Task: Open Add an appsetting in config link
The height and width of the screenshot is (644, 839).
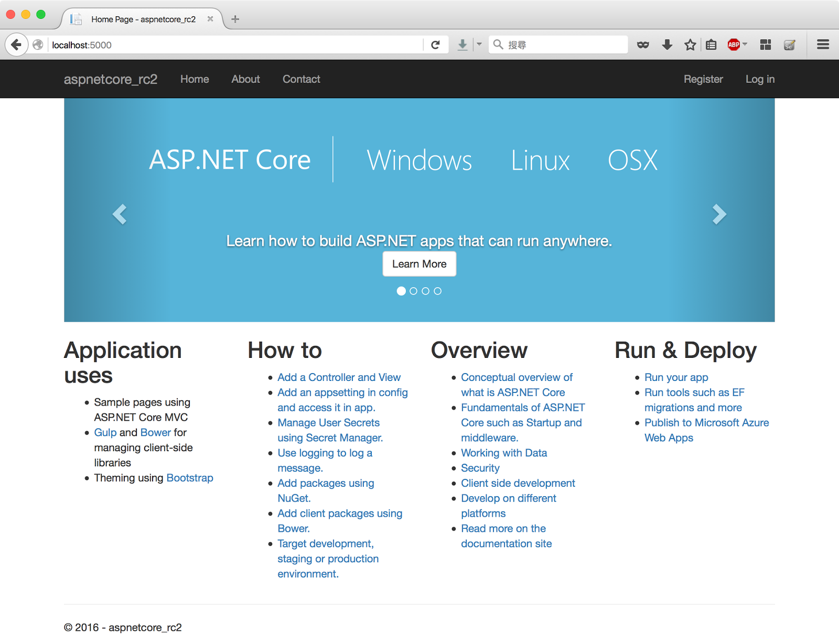Action: 342,400
